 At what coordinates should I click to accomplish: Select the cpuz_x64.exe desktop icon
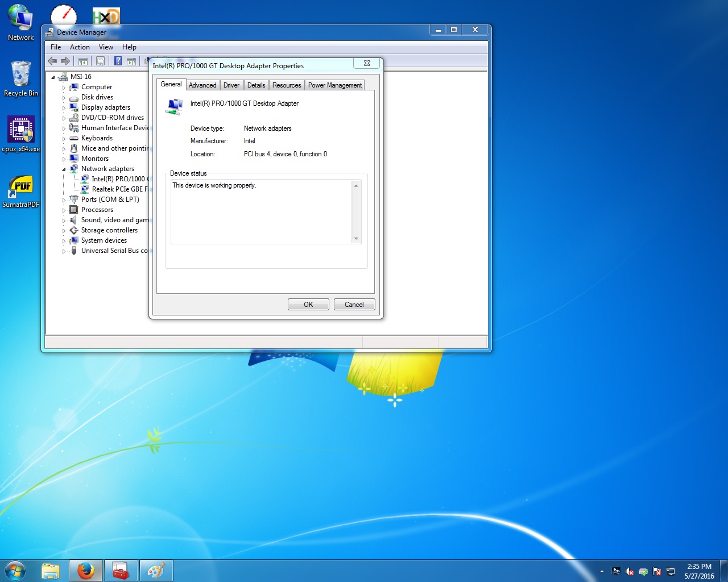21,134
